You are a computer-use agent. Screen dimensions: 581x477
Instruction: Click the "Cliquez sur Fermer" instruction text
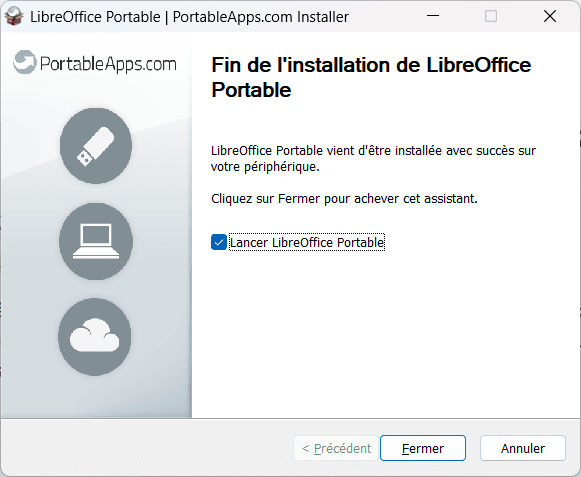click(x=344, y=199)
